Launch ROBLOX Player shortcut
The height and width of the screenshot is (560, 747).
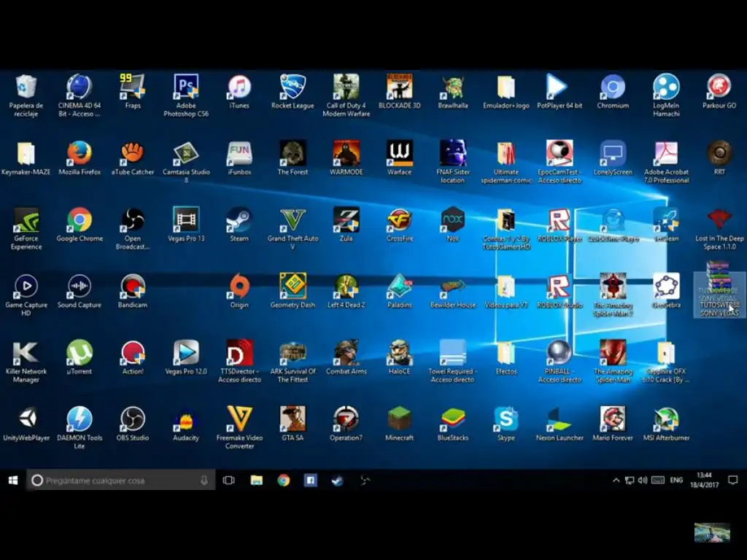(560, 220)
